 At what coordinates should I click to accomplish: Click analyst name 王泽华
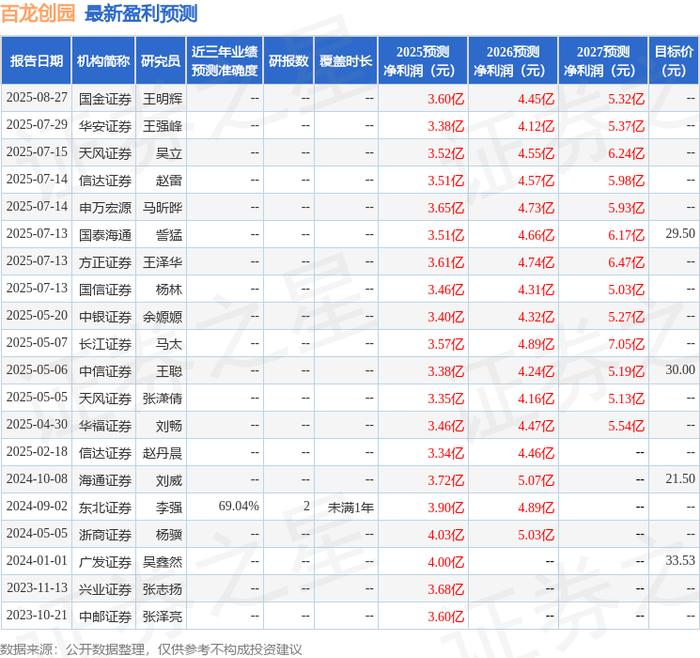point(162,262)
